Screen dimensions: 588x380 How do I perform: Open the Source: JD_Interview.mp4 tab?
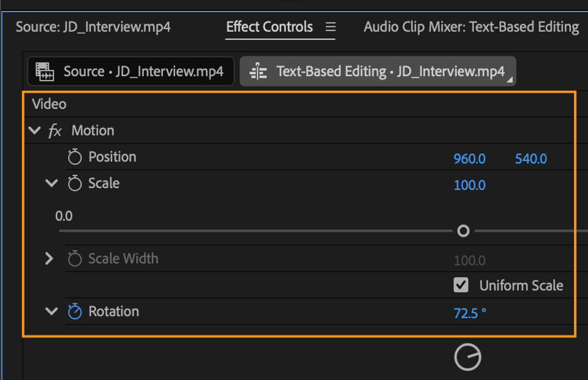pyautogui.click(x=94, y=27)
